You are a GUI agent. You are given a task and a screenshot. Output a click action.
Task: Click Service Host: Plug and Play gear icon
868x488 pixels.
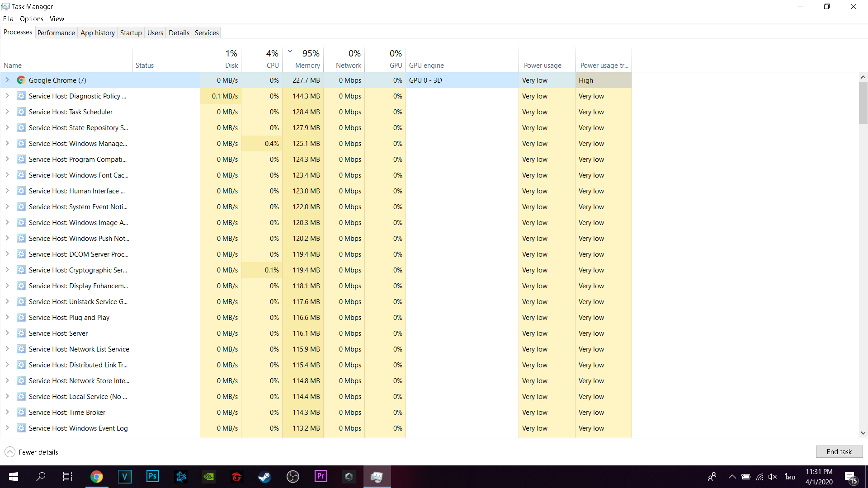pyautogui.click(x=21, y=317)
